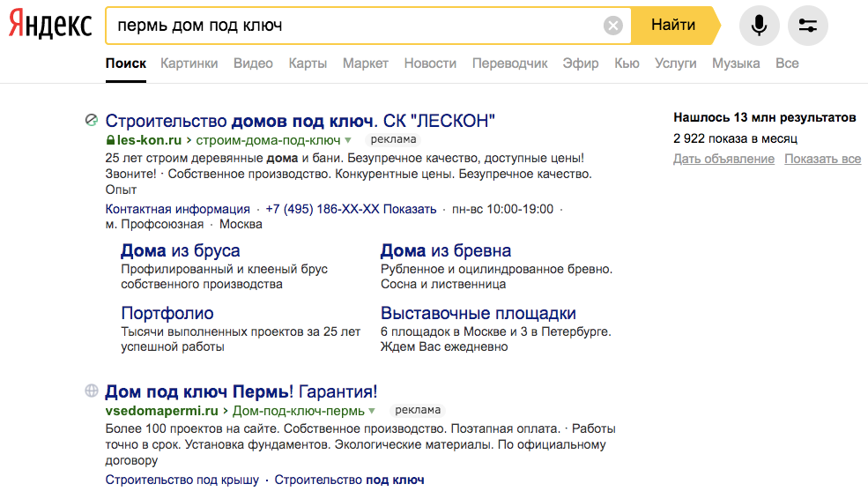
Task: Click the les-kon.ru favicon icon
Action: (92, 120)
